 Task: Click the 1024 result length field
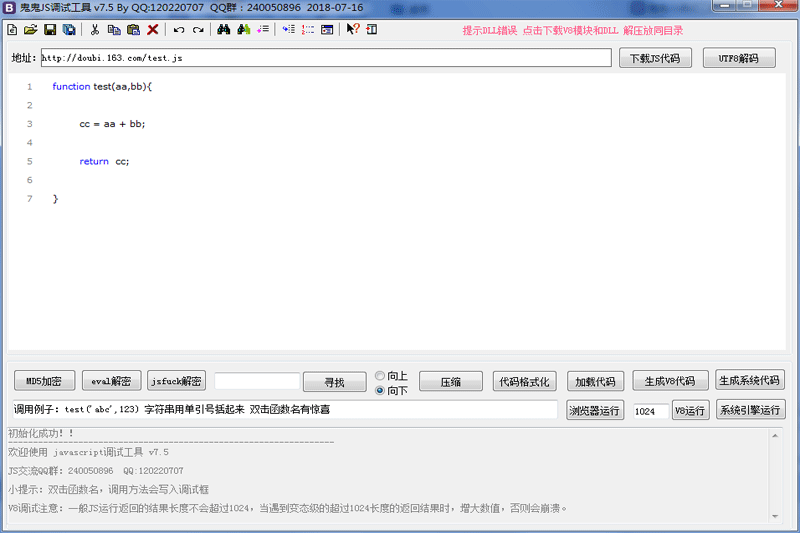click(651, 411)
